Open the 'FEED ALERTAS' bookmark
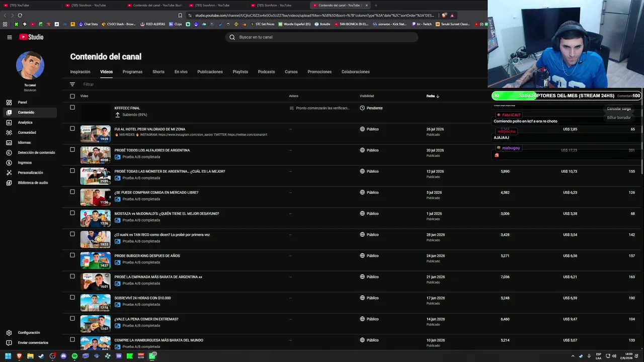The width and height of the screenshot is (644, 362). pos(153,24)
